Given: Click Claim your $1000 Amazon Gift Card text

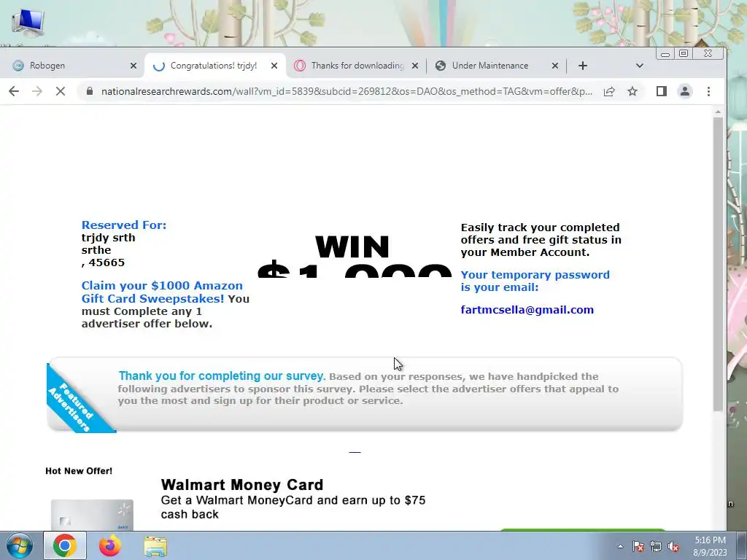Looking at the screenshot, I should click(162, 292).
